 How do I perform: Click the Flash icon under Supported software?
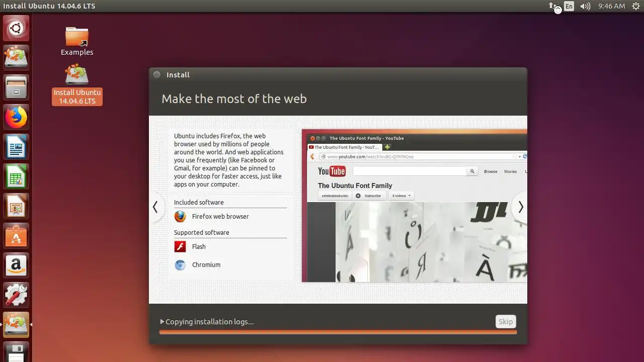click(180, 247)
